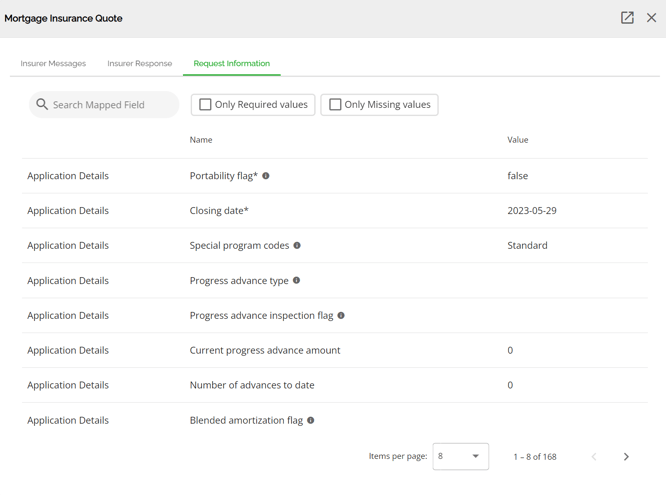Click info icon for Progress advance inspection flag
The height and width of the screenshot is (495, 666).
point(341,315)
